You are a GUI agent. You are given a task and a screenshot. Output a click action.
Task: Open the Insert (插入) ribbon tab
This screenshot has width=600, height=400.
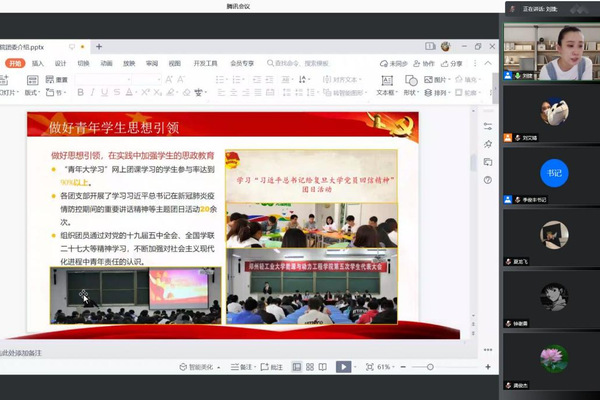tap(37, 63)
